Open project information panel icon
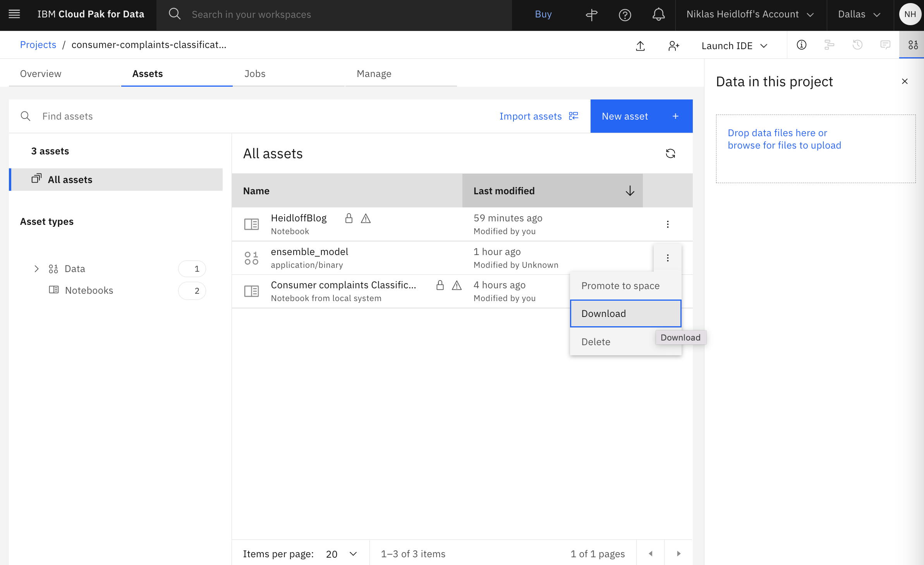 pyautogui.click(x=801, y=45)
